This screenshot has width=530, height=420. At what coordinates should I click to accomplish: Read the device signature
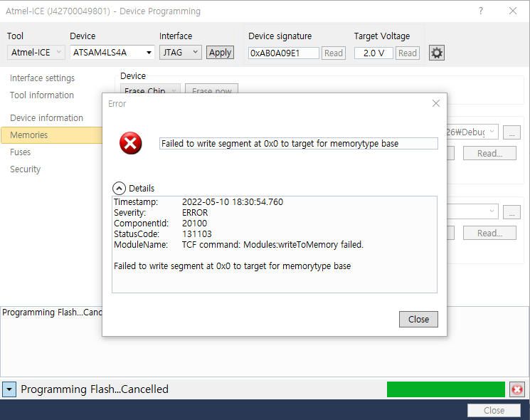point(334,53)
